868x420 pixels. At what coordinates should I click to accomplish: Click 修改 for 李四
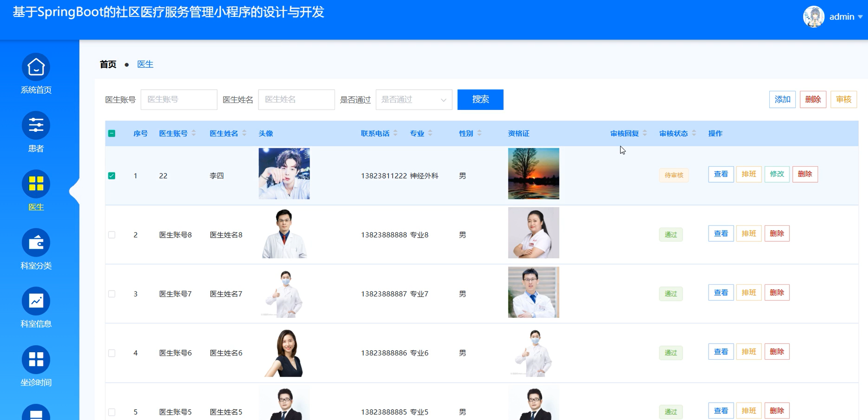point(777,174)
